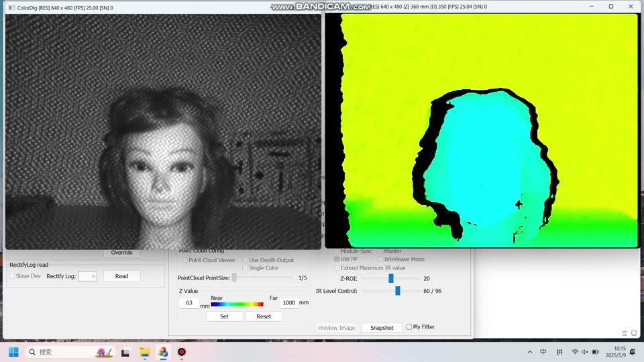This screenshot has height=362, width=644.
Task: Enable the Ply Filter checkbox
Action: 409,326
